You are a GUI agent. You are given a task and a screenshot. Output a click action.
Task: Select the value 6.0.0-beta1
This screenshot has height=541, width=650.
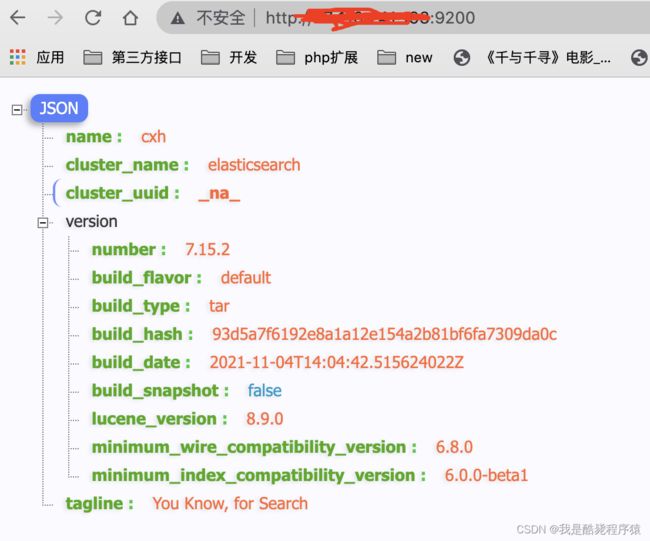pos(486,475)
